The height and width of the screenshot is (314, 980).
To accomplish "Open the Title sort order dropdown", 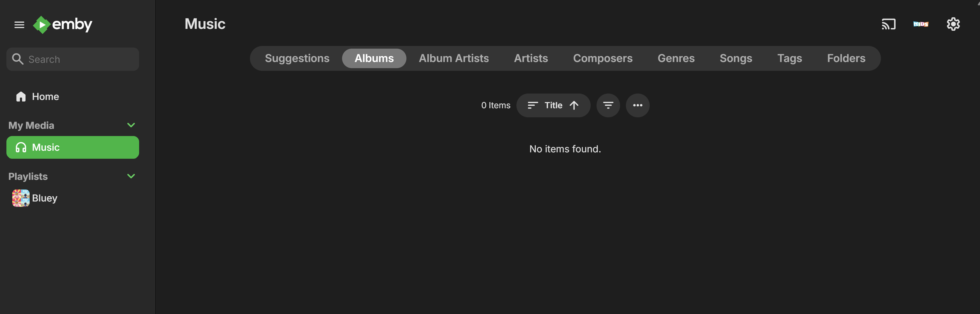I will pos(553,106).
